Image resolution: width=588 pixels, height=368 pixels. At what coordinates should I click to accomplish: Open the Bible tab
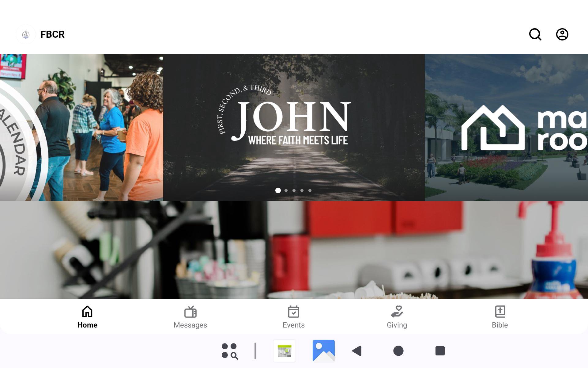pos(500,317)
